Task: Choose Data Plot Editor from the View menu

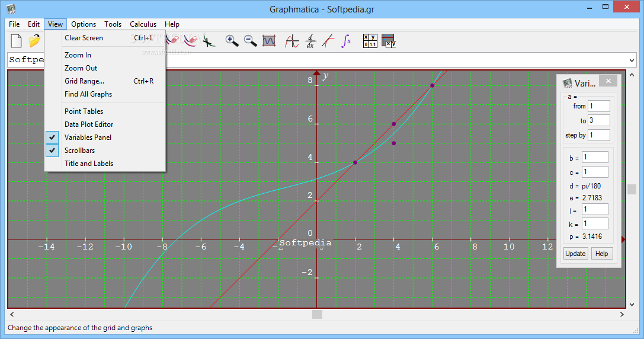Action: tap(105, 124)
